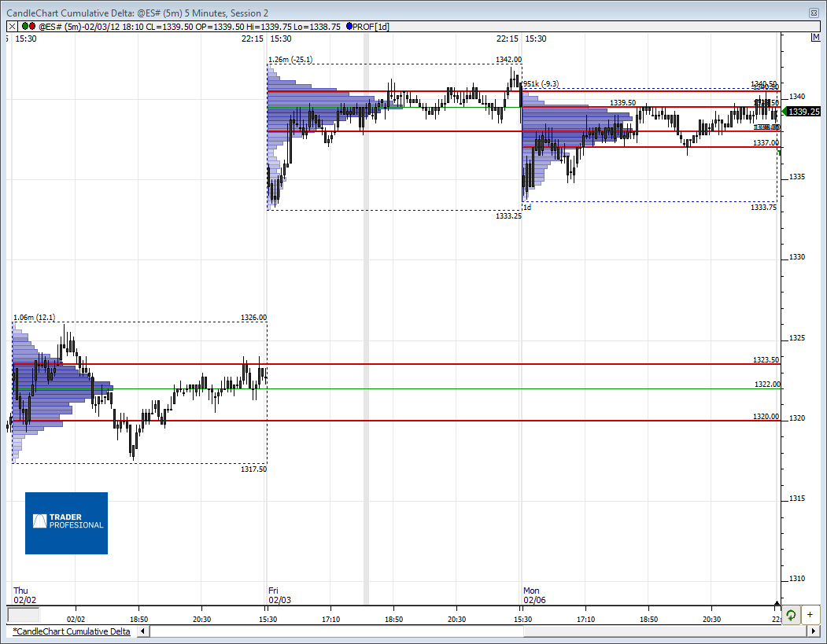The width and height of the screenshot is (827, 644).
Task: Close the chart window with top-right box
Action: [x=814, y=13]
